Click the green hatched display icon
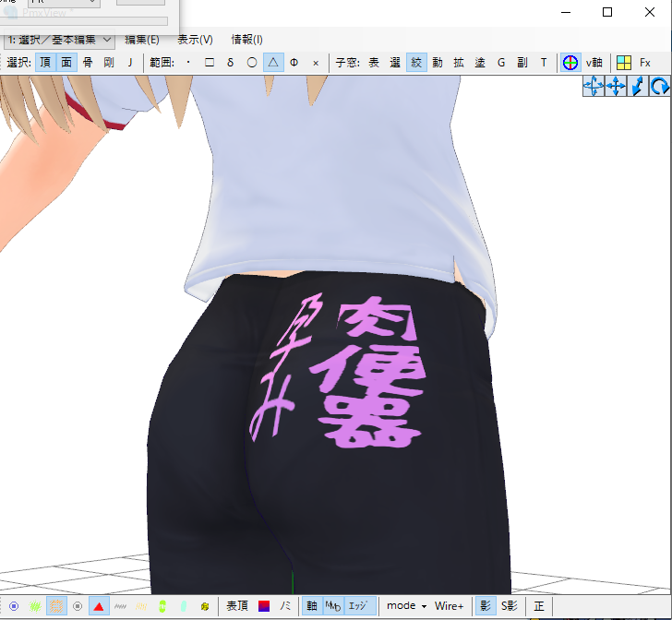Screen dimensions: 672x620 coord(35,606)
